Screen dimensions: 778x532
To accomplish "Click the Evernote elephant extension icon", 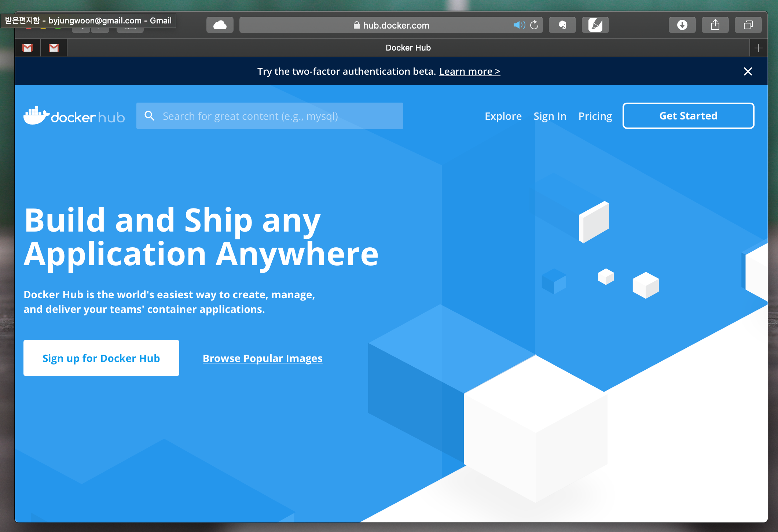I will pos(562,25).
